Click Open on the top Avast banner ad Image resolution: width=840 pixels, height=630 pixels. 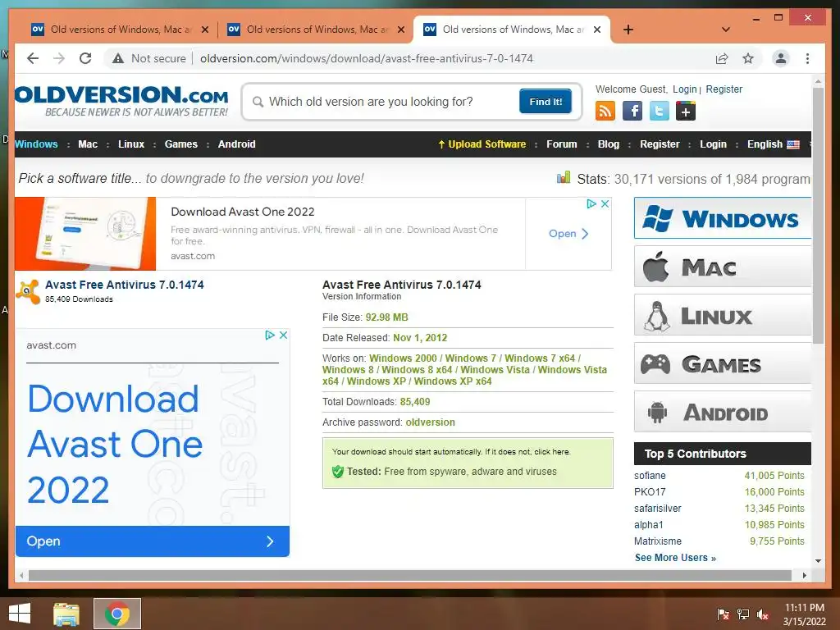(x=568, y=234)
